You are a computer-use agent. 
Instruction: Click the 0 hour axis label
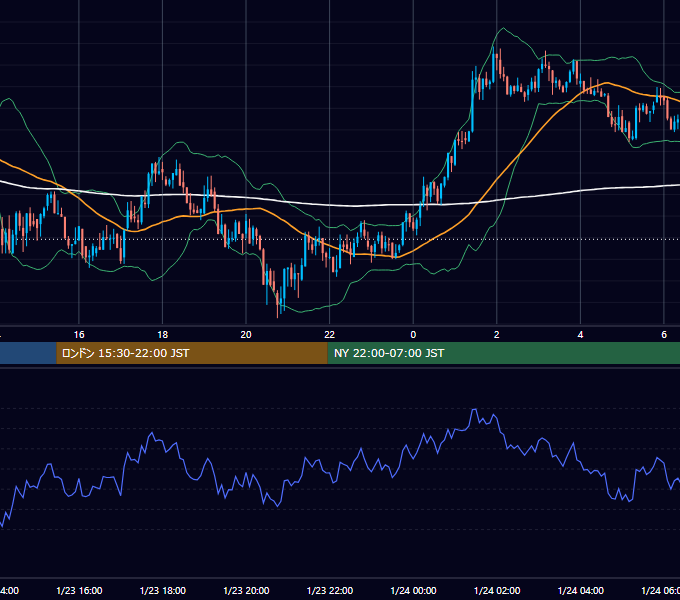click(413, 335)
